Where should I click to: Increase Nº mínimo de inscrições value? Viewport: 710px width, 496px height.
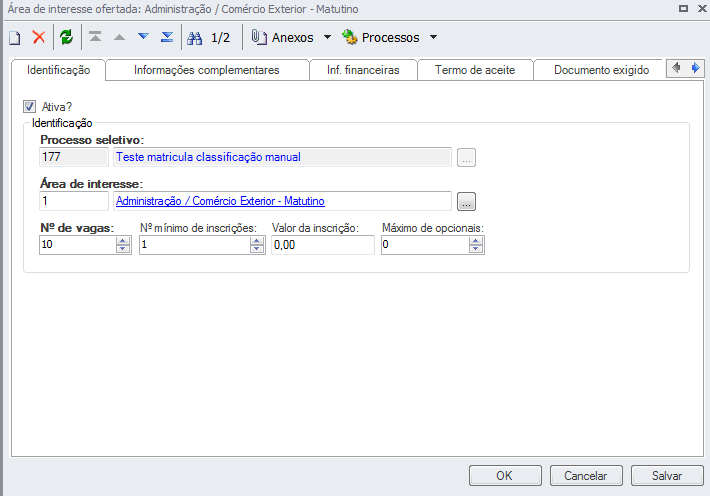257,241
